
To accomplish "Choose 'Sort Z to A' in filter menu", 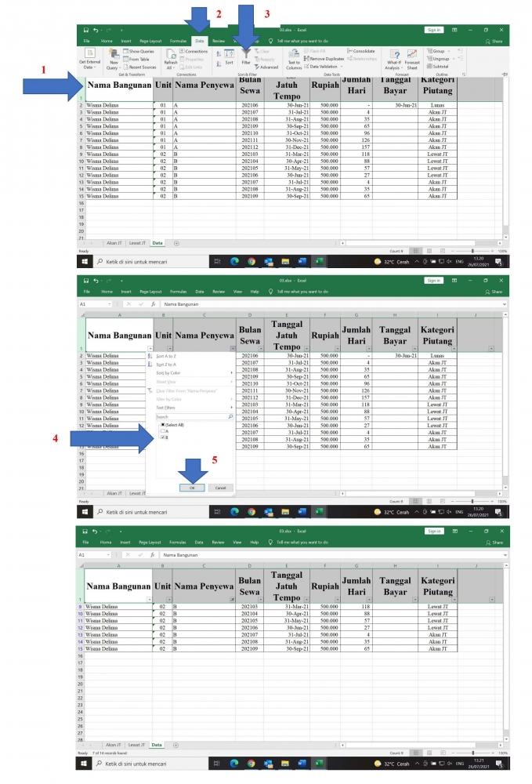I will click(x=166, y=365).
